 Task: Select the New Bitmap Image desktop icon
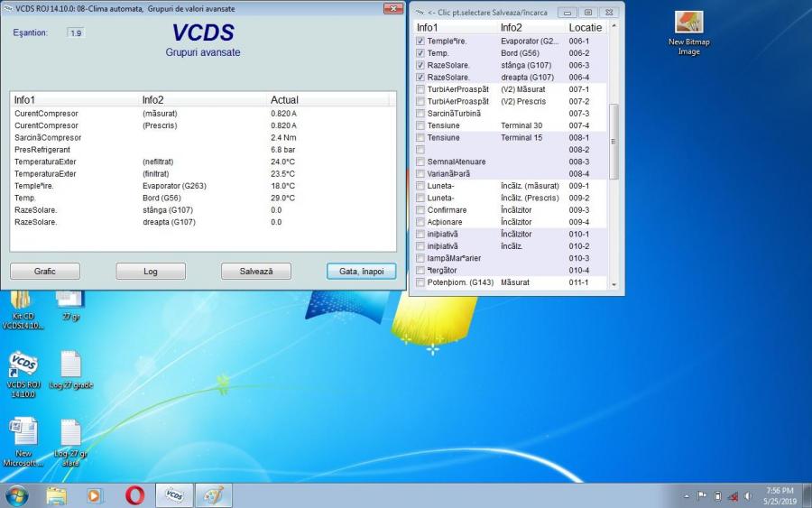(x=688, y=24)
